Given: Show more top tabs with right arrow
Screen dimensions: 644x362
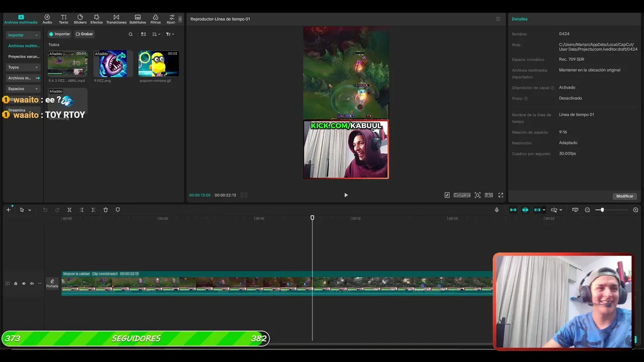Looking at the screenshot, I should [180, 19].
